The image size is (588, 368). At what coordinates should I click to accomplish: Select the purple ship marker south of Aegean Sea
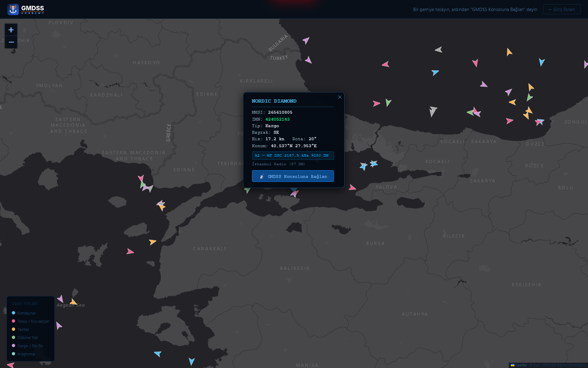[x=59, y=326]
